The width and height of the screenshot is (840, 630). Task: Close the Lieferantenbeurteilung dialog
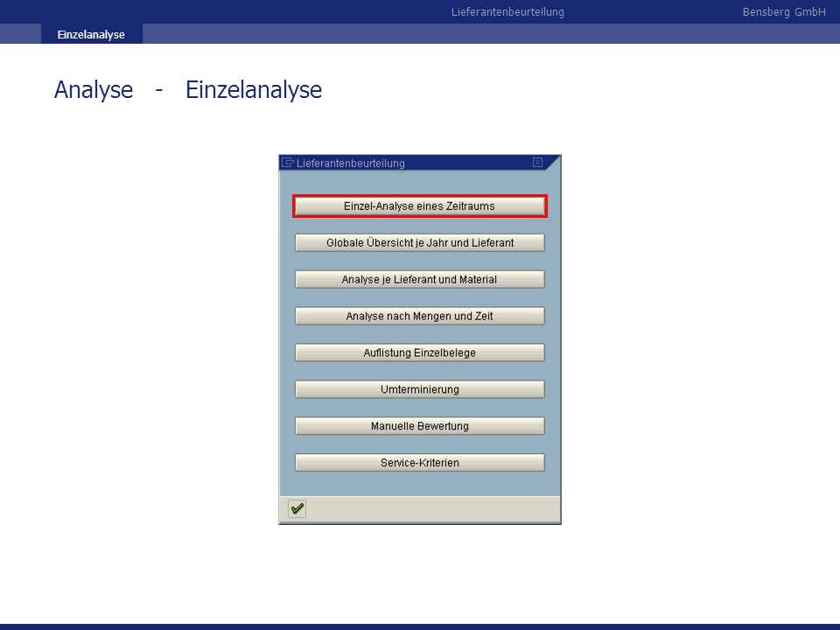point(538,163)
